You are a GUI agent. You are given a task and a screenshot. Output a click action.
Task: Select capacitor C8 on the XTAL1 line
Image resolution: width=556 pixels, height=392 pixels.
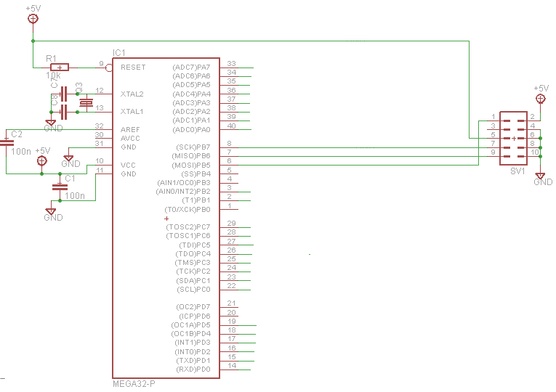[x=64, y=113]
